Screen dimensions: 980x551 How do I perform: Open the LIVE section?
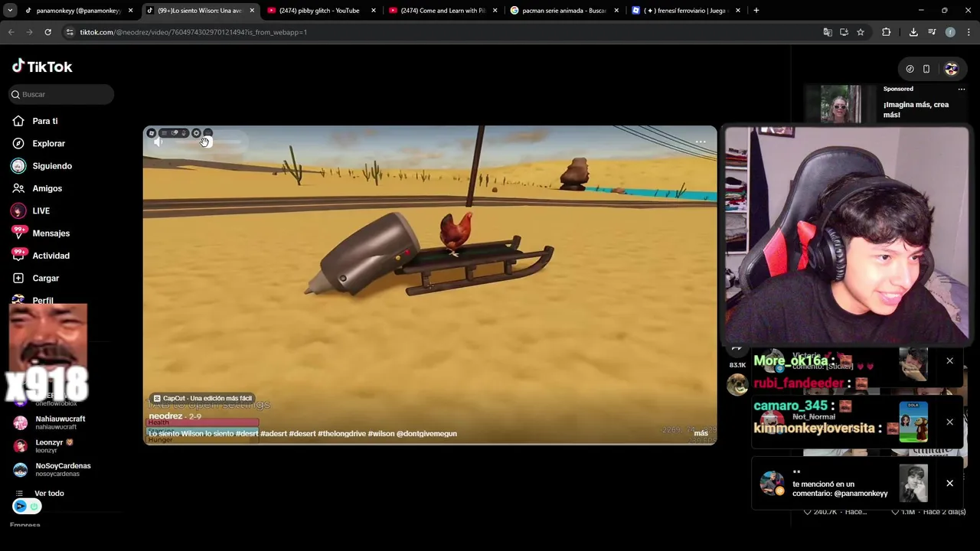tap(41, 210)
